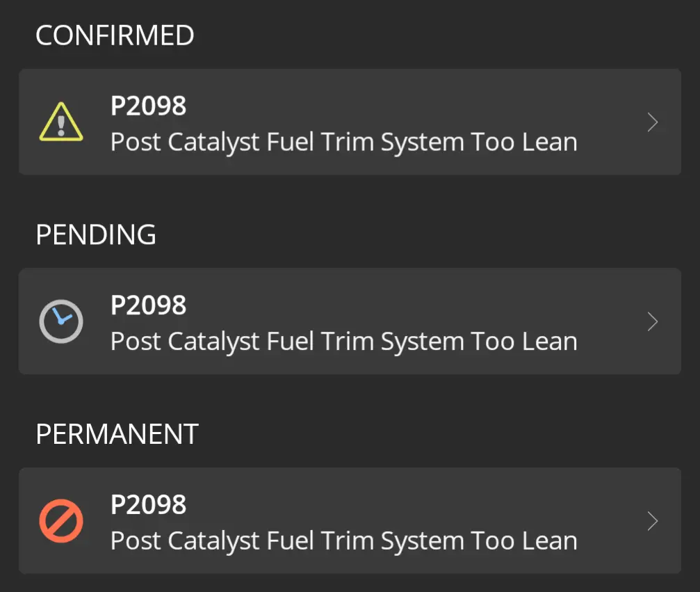Click the blue clock pending icon

tap(61, 322)
